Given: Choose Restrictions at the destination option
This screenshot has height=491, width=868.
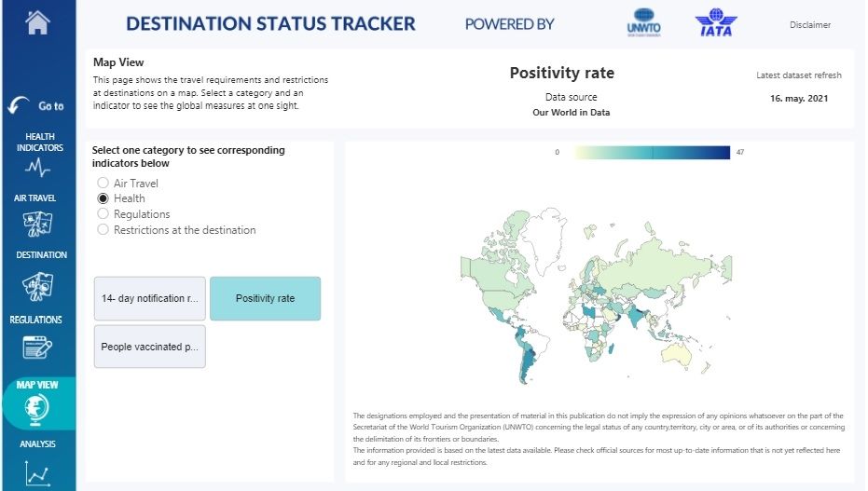Looking at the screenshot, I should (x=103, y=230).
